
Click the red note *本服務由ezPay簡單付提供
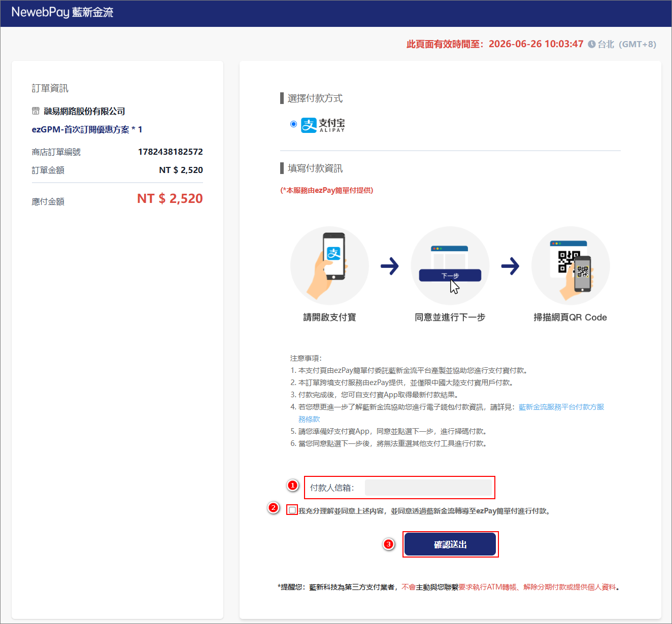[327, 190]
